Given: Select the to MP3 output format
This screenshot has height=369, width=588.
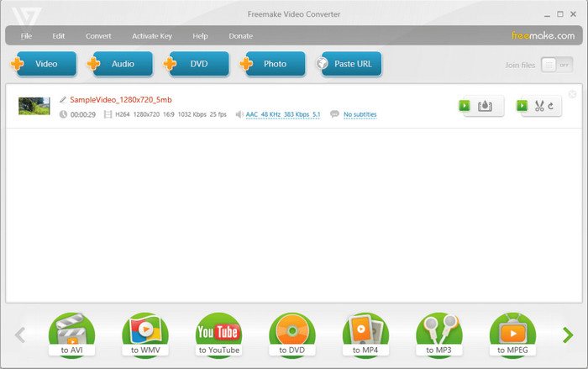Looking at the screenshot, I should point(439,335).
